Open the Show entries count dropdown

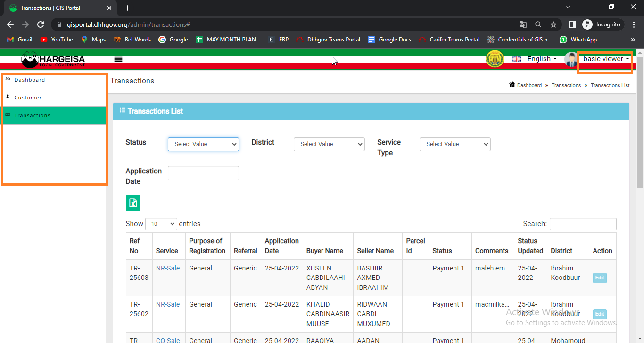161,224
